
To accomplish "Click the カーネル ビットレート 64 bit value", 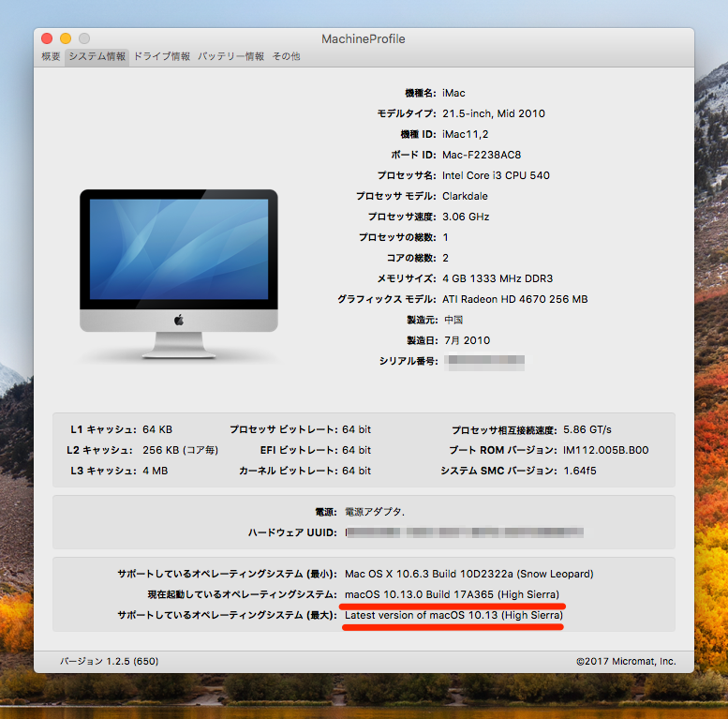I will pos(357,471).
